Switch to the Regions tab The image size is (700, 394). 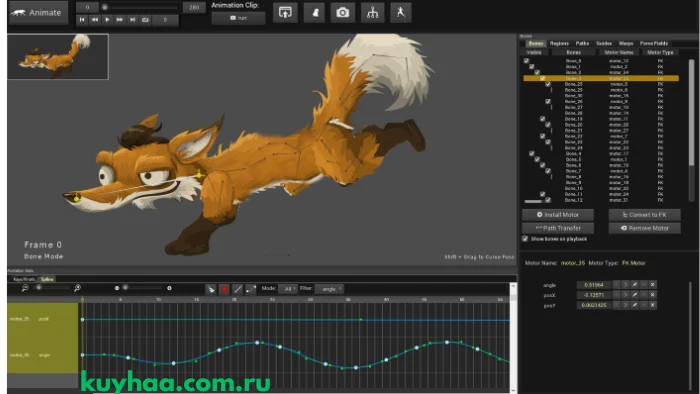tap(559, 43)
